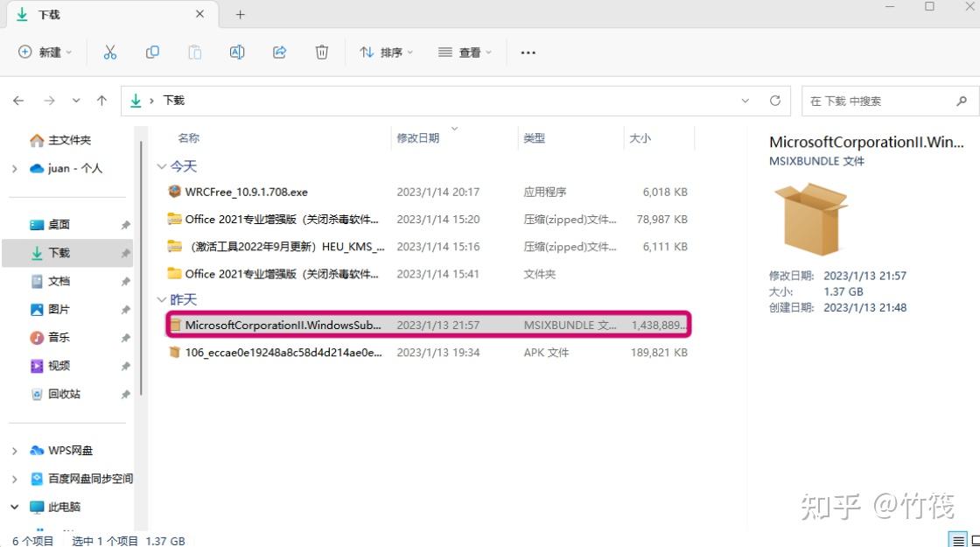Close the 下载 tab
Viewport: 980px width, 547px height.
tap(199, 14)
